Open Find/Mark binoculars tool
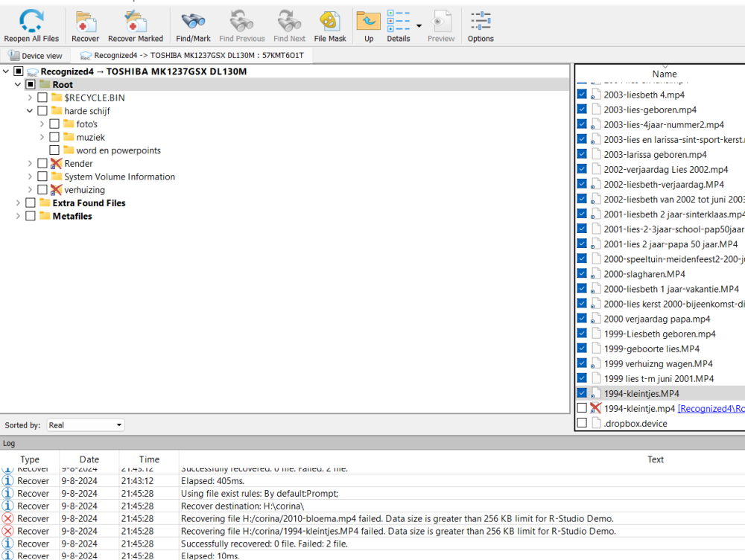 [193, 21]
